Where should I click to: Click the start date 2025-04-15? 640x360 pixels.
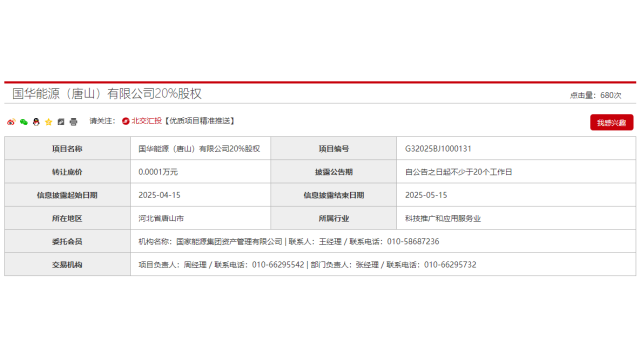[159, 195]
